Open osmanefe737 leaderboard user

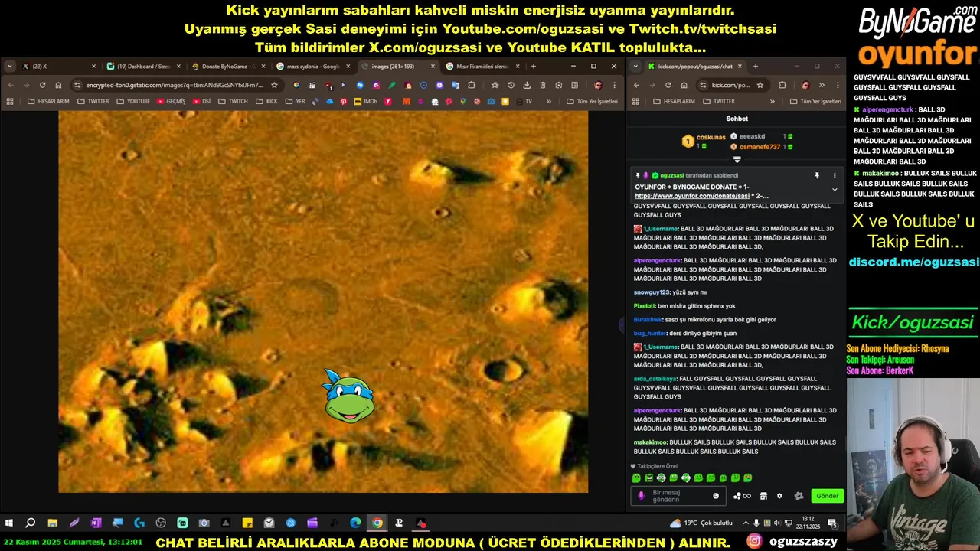[x=759, y=147]
